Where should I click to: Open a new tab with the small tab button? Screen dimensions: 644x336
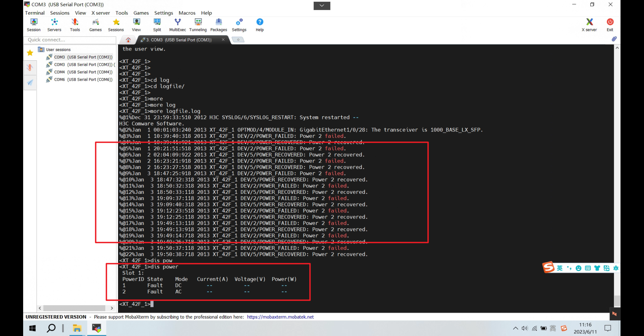(x=238, y=40)
